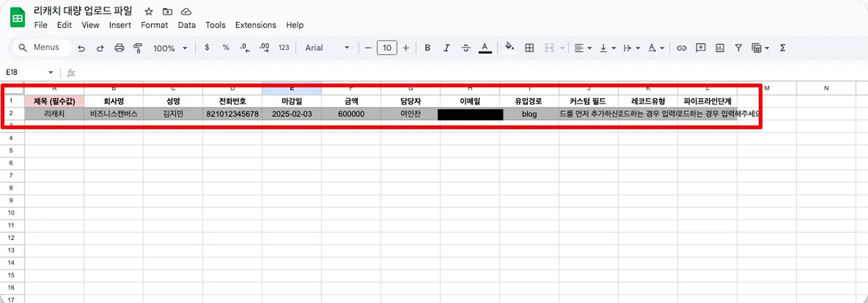Add a comment via toolbar icon
This screenshot has height=303, width=868.
(701, 48)
